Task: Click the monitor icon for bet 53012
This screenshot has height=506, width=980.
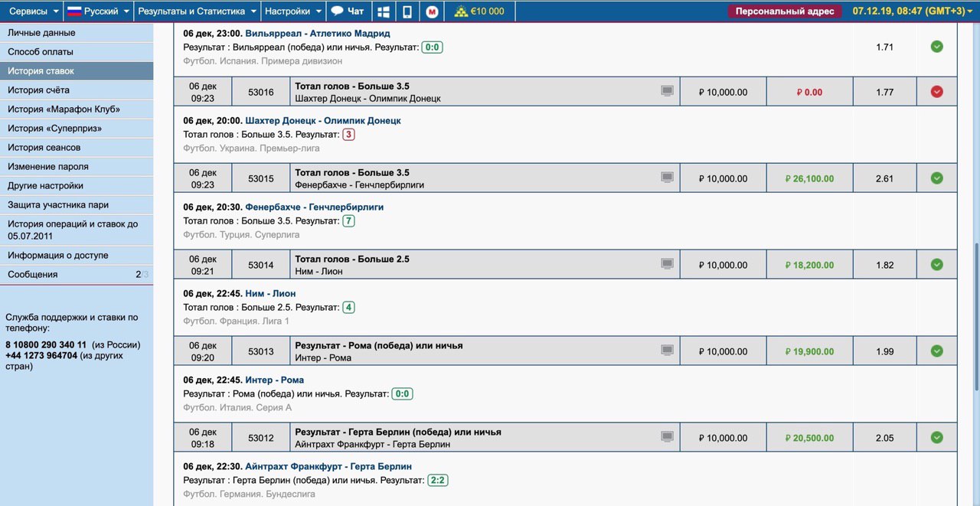Action: coord(668,436)
